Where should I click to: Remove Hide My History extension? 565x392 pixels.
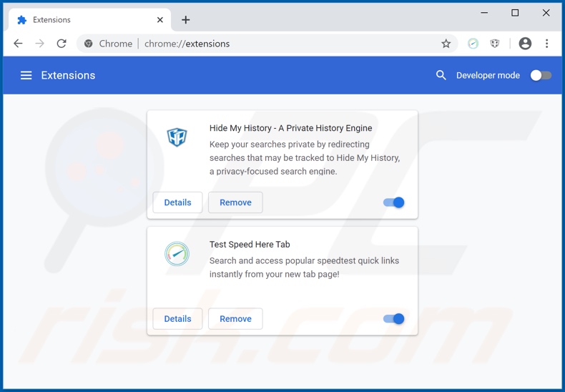235,202
